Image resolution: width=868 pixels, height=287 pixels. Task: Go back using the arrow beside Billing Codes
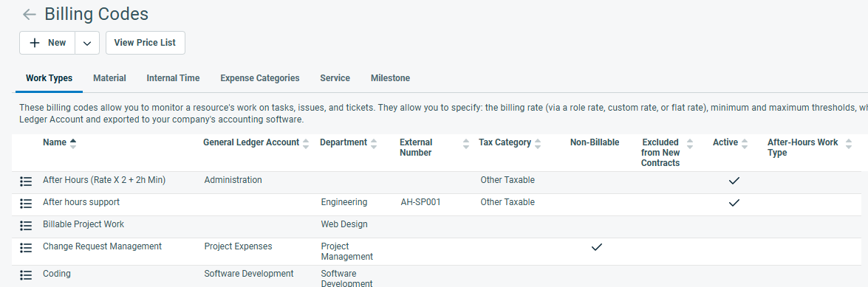[x=29, y=14]
